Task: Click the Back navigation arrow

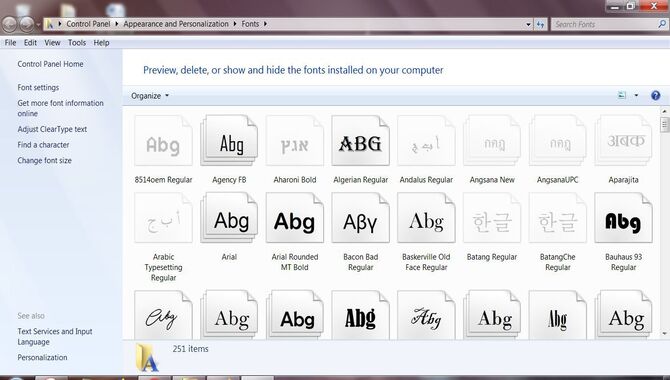Action: [9, 24]
